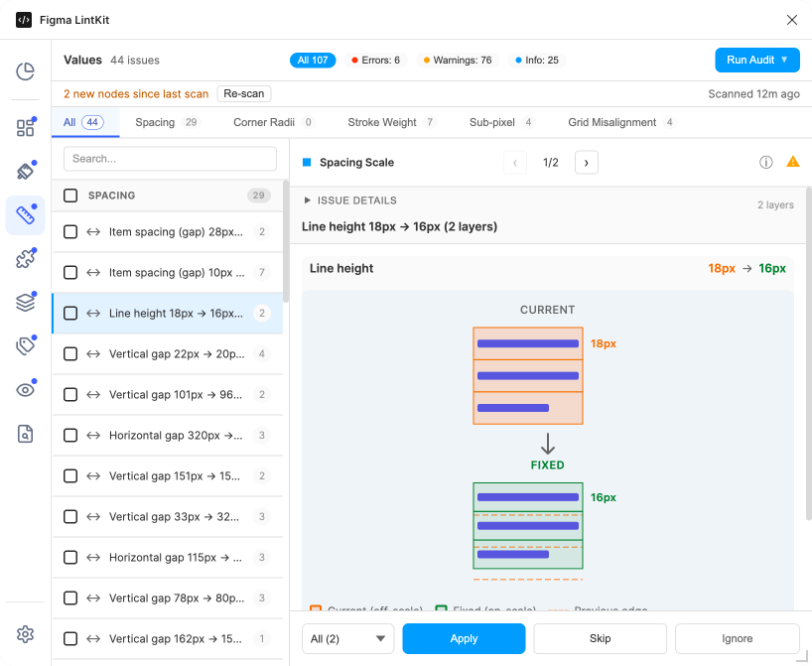Click in the Search field

(x=169, y=159)
